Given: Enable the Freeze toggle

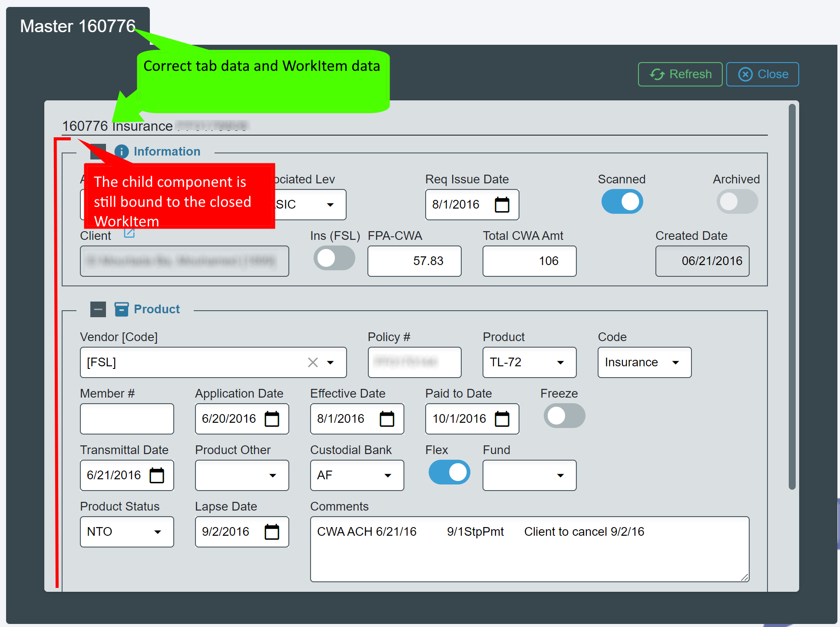Looking at the screenshot, I should [x=564, y=416].
